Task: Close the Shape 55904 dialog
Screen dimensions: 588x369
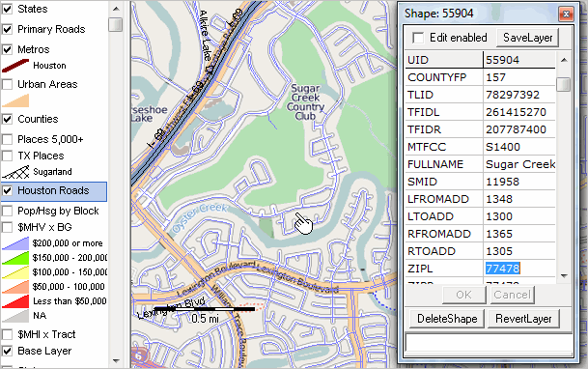Action: click(x=566, y=14)
